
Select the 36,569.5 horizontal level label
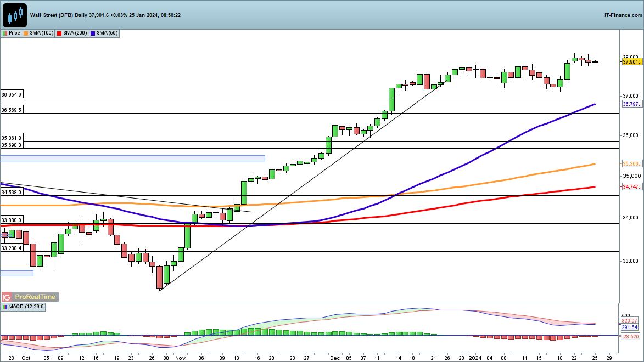point(12,110)
